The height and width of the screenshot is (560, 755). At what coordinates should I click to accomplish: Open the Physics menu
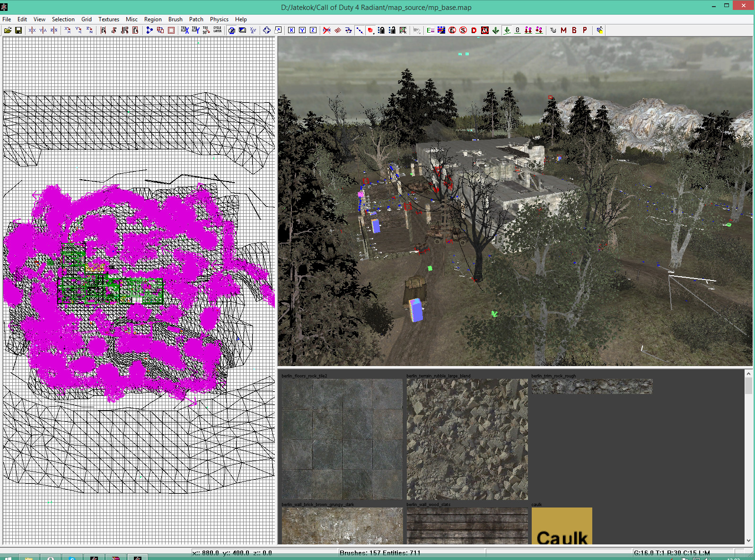[x=219, y=19]
